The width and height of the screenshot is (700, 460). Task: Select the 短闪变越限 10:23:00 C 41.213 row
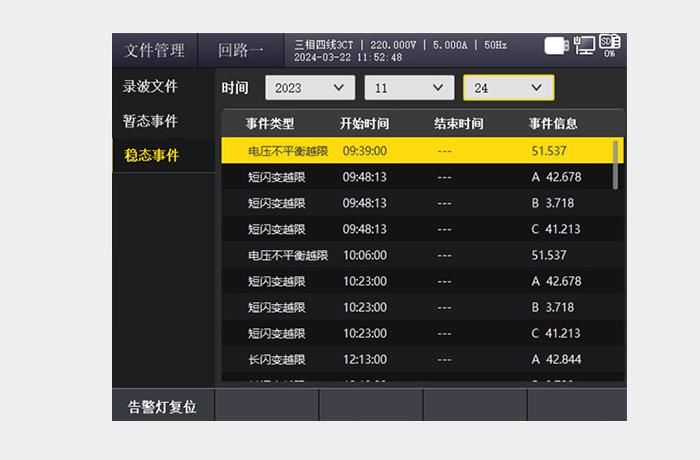[x=422, y=333]
